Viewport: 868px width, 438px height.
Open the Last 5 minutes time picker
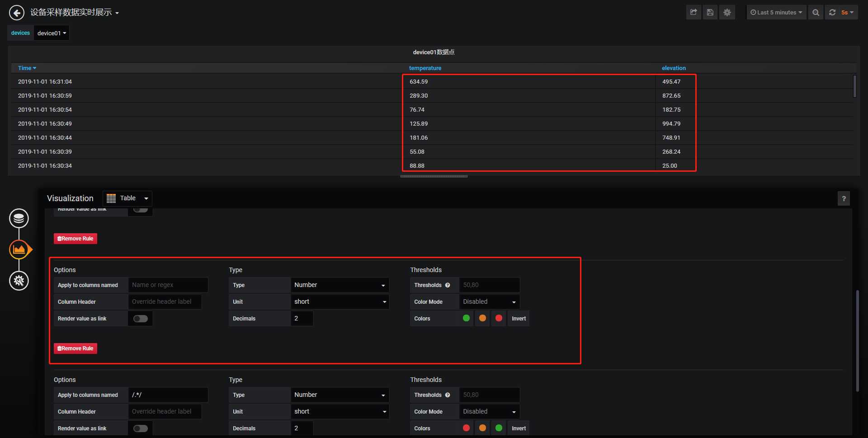tap(776, 13)
